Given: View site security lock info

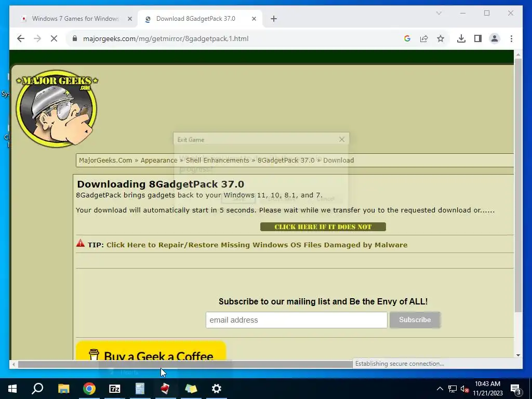Looking at the screenshot, I should (75, 38).
